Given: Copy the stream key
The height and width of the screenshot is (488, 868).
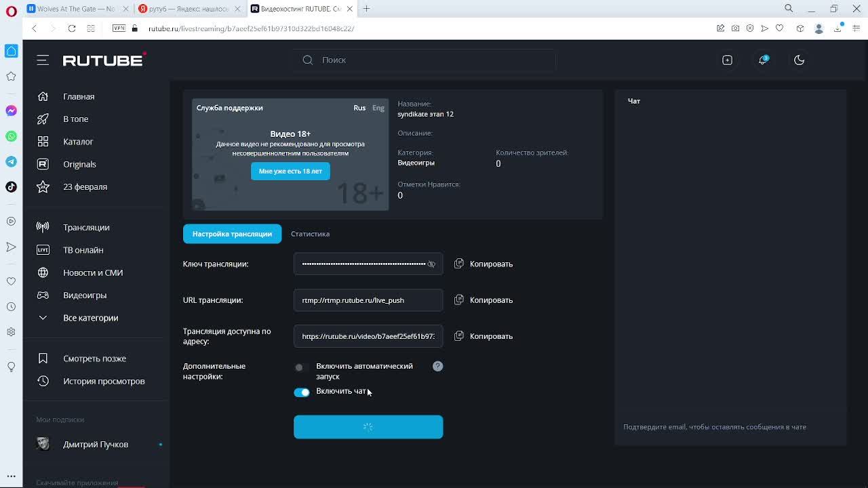Looking at the screenshot, I should pos(484,264).
